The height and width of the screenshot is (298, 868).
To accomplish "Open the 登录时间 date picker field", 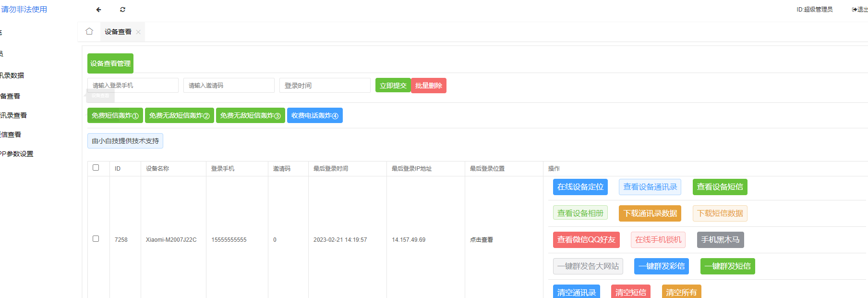I will point(325,86).
